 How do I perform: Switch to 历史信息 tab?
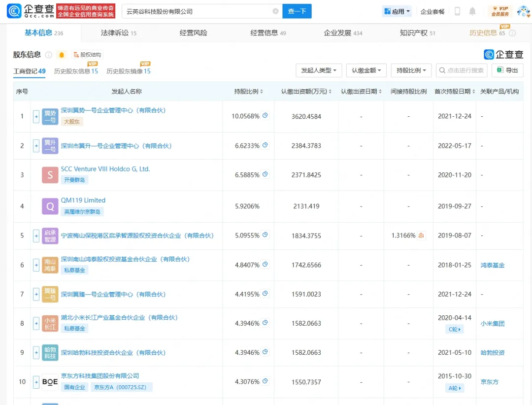coord(487,33)
